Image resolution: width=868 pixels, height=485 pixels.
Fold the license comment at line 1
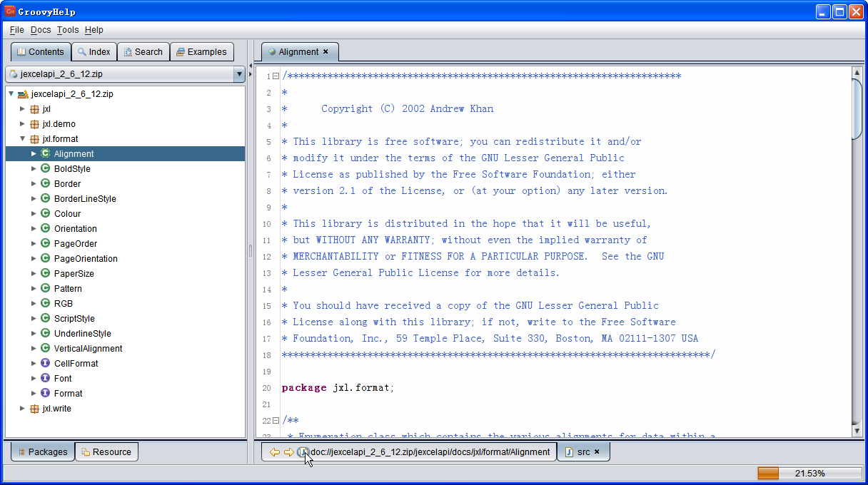pyautogui.click(x=276, y=76)
